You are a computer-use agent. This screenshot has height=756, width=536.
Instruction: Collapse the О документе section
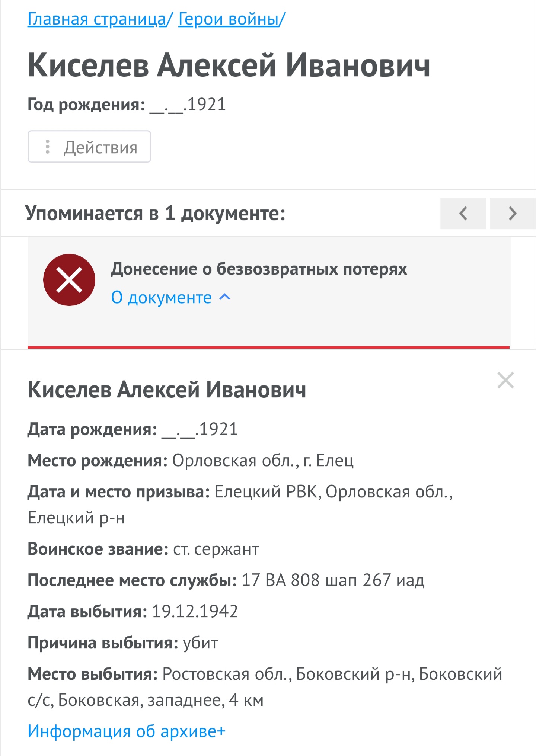[161, 298]
